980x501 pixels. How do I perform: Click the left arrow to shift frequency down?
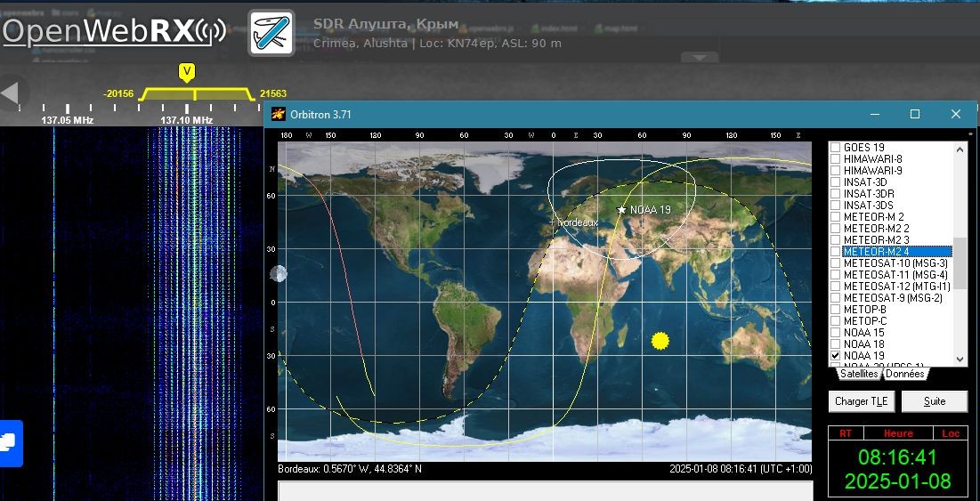pyautogui.click(x=10, y=93)
